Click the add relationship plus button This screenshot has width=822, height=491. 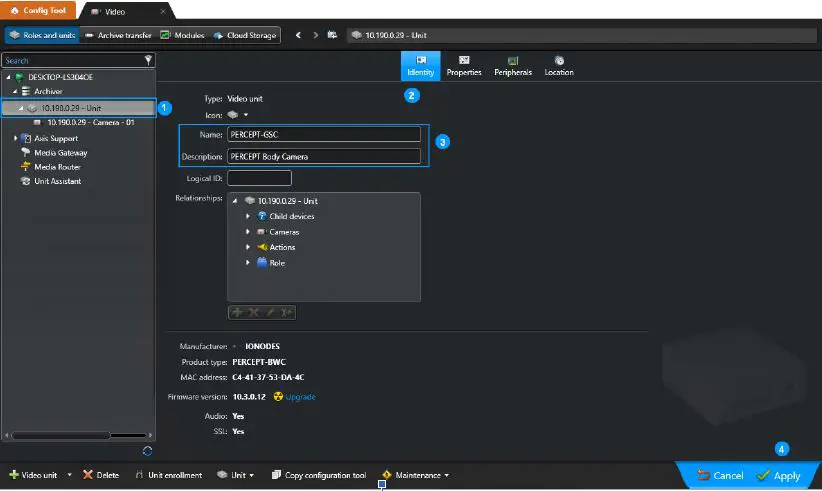point(237,312)
